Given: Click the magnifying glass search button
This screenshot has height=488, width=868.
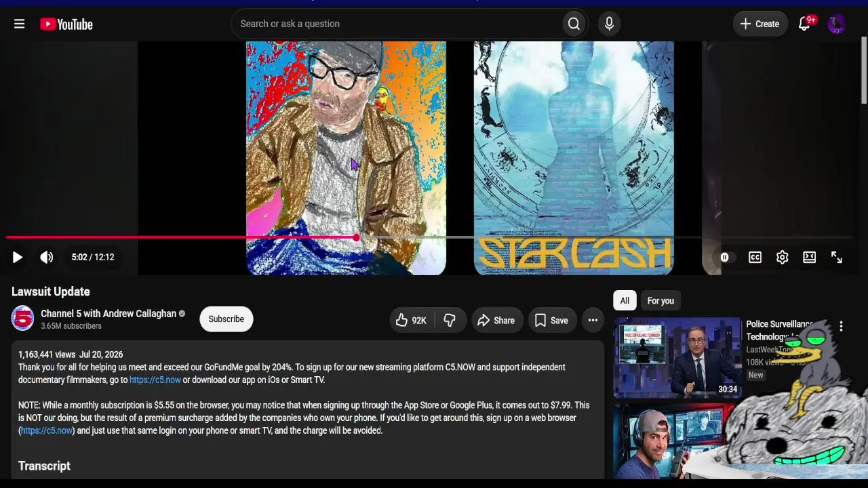Looking at the screenshot, I should 574,24.
